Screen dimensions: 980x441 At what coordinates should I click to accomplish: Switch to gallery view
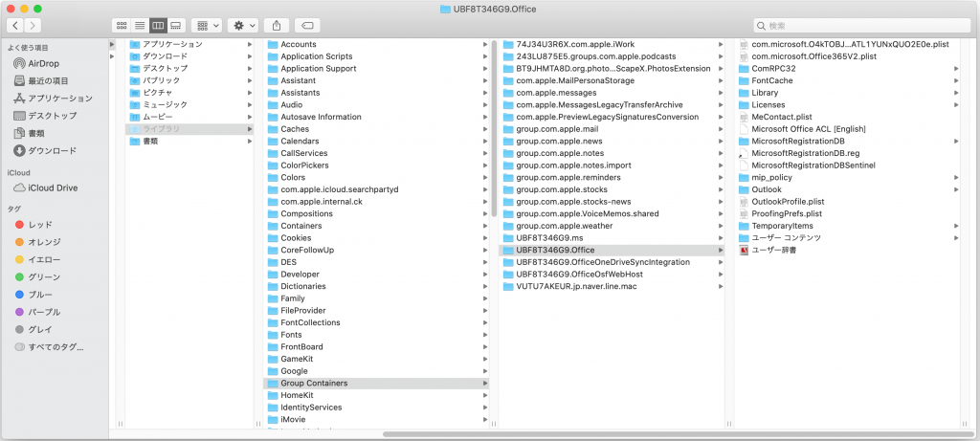176,26
